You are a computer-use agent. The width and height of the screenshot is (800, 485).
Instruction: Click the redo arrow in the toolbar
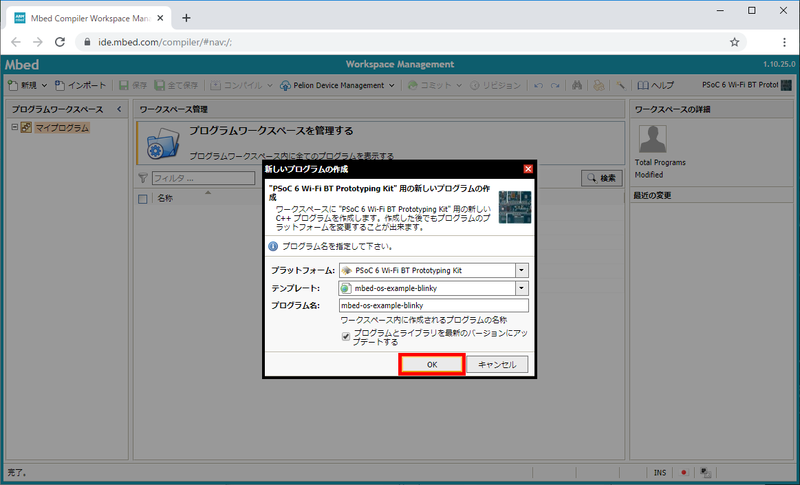click(555, 86)
